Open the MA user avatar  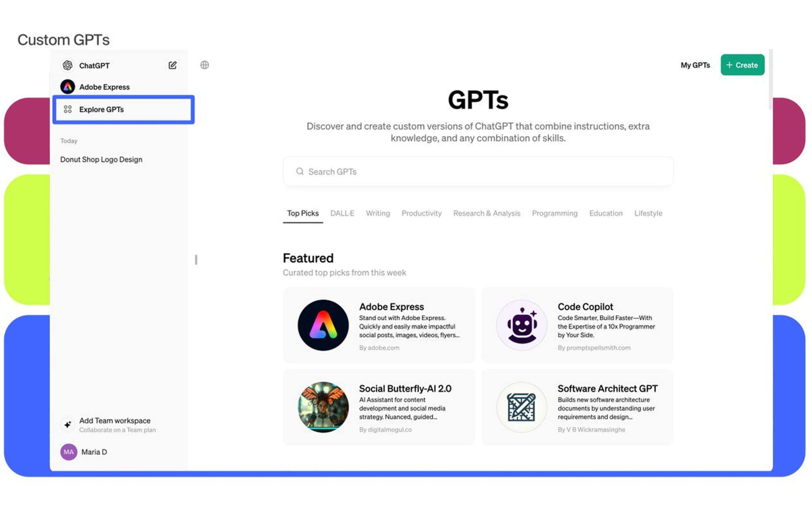point(69,452)
